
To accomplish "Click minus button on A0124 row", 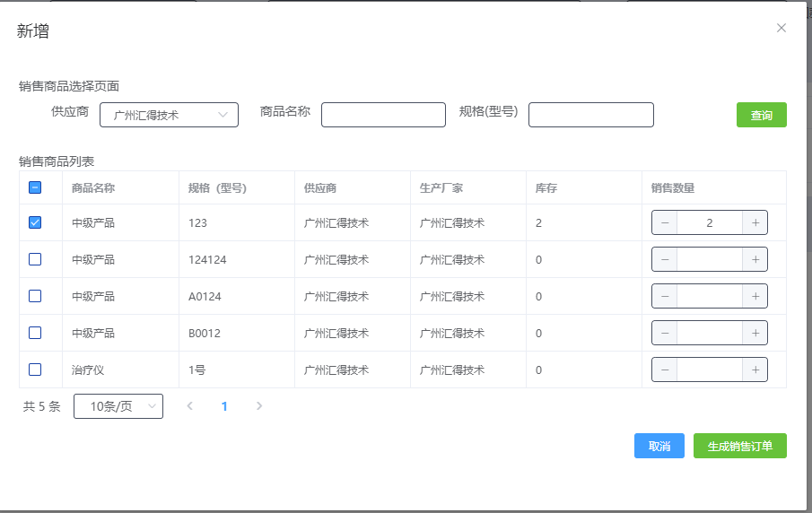I will 665,296.
